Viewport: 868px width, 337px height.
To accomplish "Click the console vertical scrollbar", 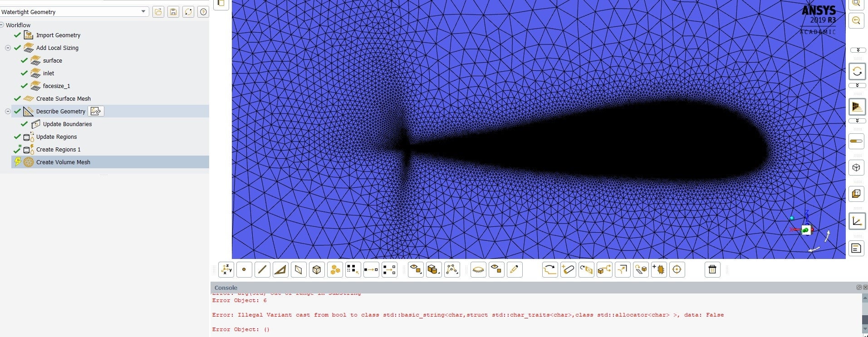I will pyautogui.click(x=865, y=315).
